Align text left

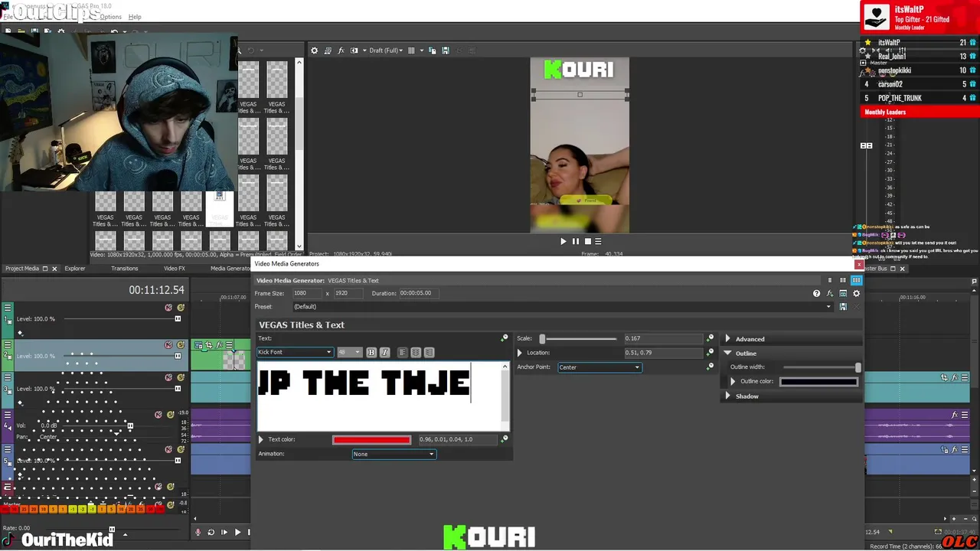(402, 352)
